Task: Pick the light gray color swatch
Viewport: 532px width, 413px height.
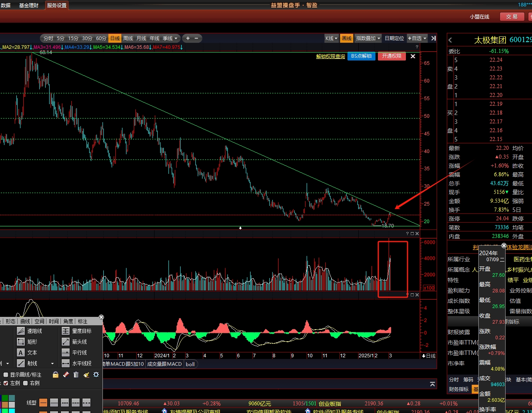Action: click(12, 405)
